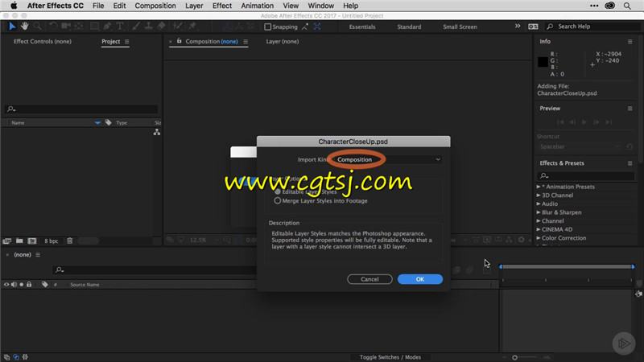Open the Import Kind Composition dropdown

388,159
